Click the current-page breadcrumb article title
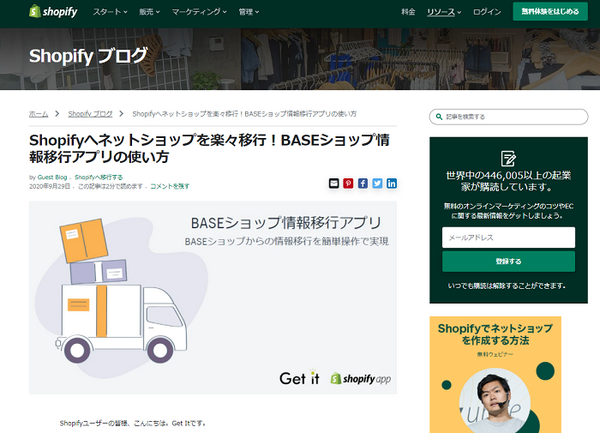Screen dimensions: 600x433 point(245,114)
